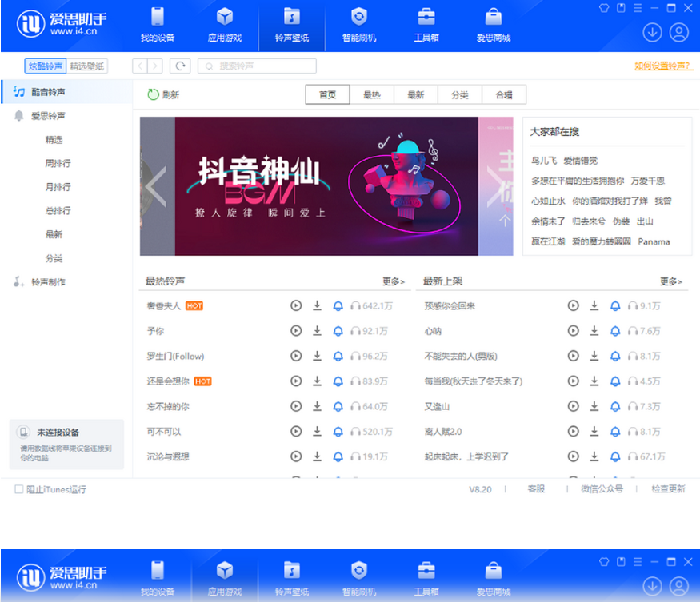Screen dimensions: 700x602
Task: Click the 客服 link in the status bar
Action: 536,489
